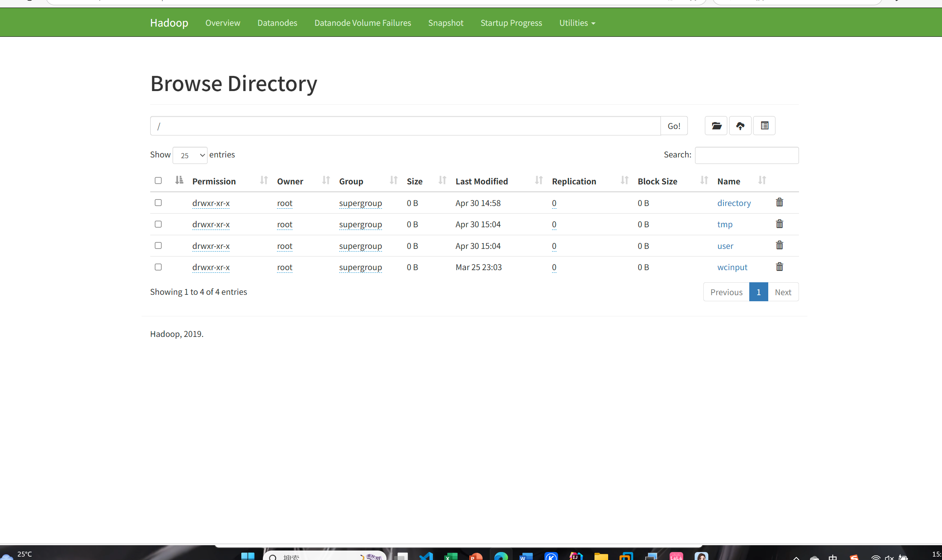This screenshot has width=942, height=560.
Task: Open the wcinput directory link
Action: pos(732,267)
